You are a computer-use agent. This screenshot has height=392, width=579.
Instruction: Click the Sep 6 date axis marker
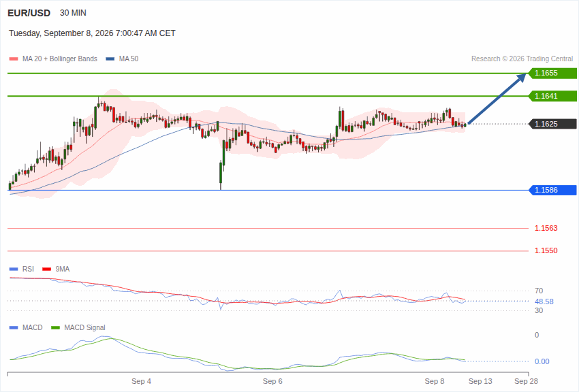272,381
